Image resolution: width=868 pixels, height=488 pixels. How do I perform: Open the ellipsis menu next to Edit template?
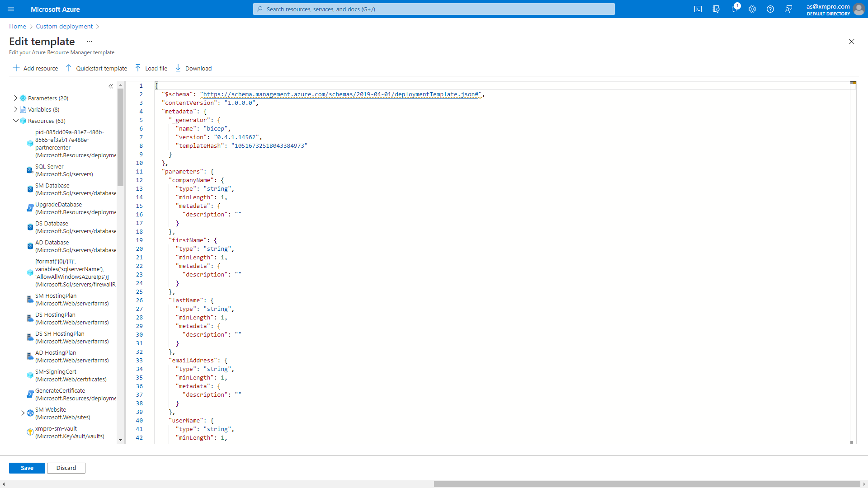pos(90,41)
